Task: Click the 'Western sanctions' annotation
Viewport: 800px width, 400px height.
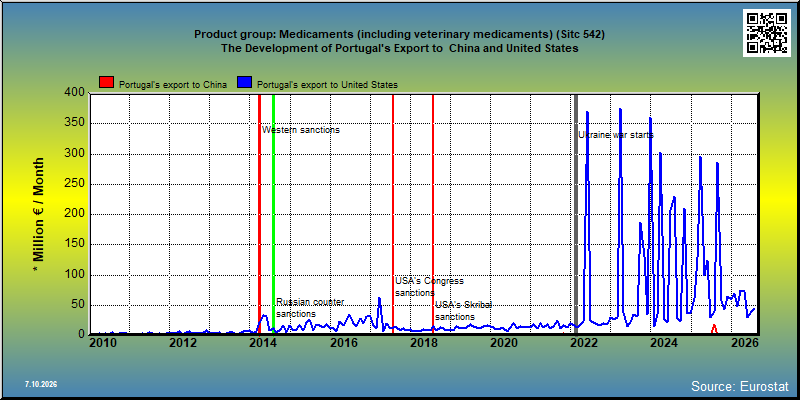Action: (x=301, y=130)
